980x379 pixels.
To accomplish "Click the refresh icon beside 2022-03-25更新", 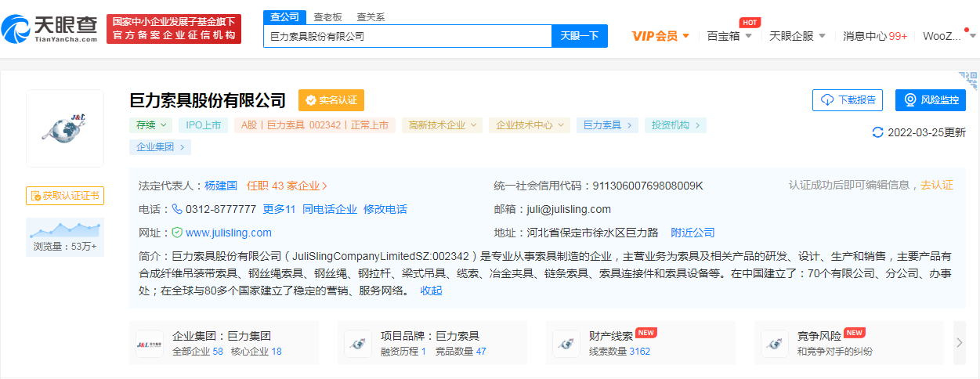I will (x=877, y=132).
